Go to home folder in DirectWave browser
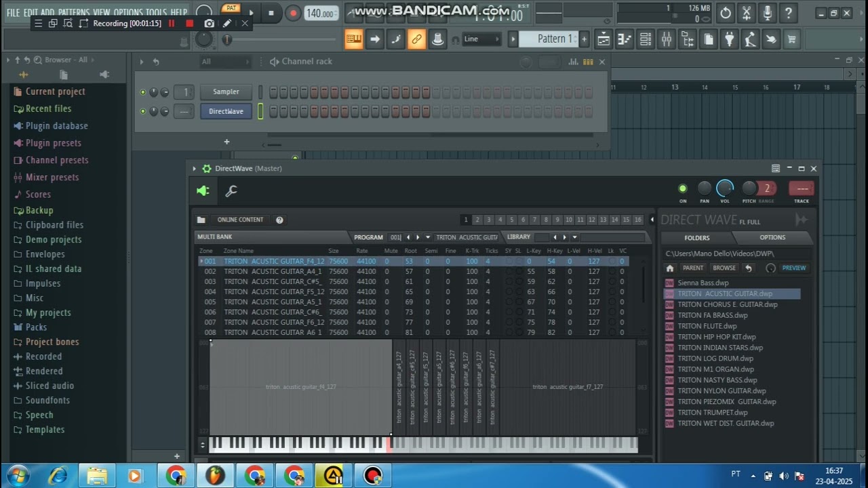Viewport: 868px width, 488px height. coord(670,268)
